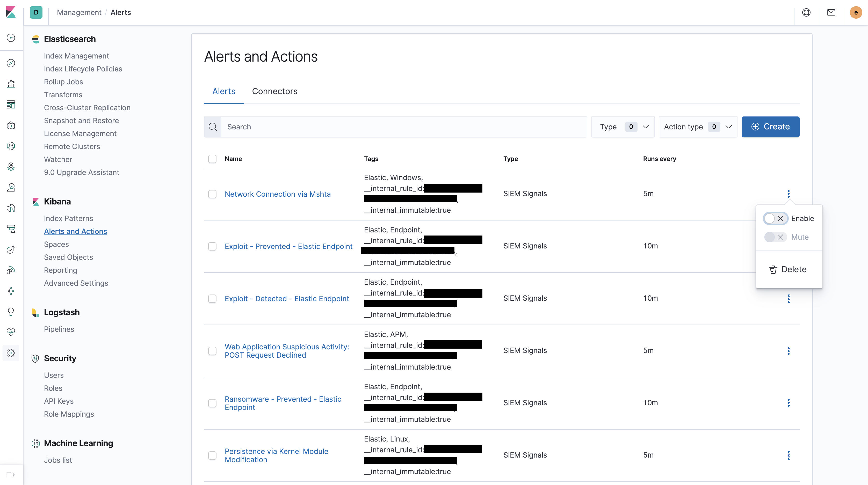This screenshot has height=485, width=868.
Task: Open the Logs sidebar icon
Action: click(11, 208)
